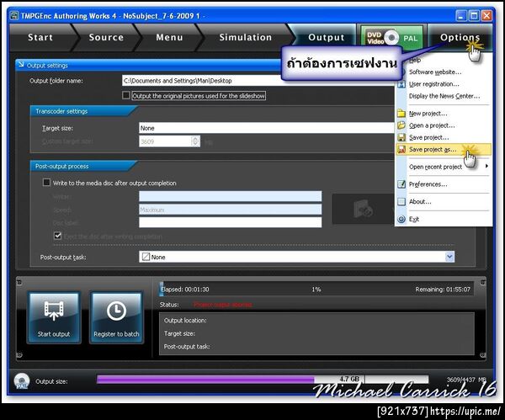
Task: Click the Save project as icon
Action: (401, 150)
